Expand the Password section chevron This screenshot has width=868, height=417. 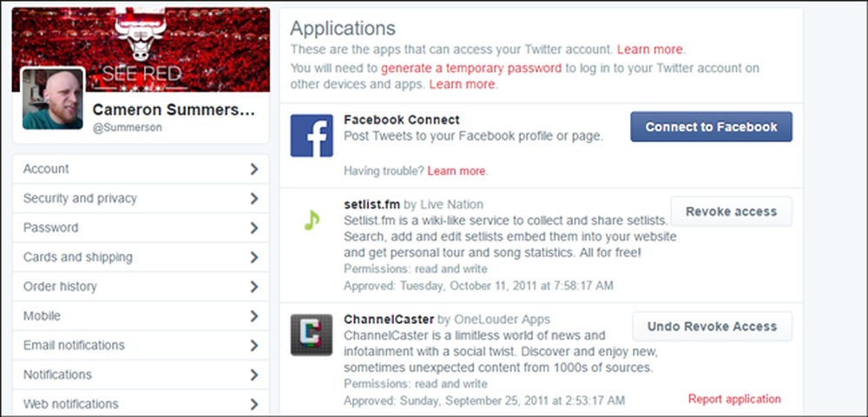coord(254,228)
